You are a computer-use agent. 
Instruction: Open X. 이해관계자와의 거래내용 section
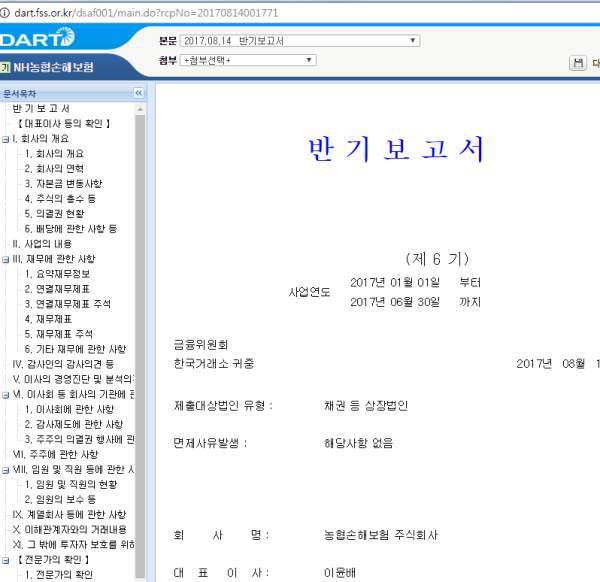[69, 530]
